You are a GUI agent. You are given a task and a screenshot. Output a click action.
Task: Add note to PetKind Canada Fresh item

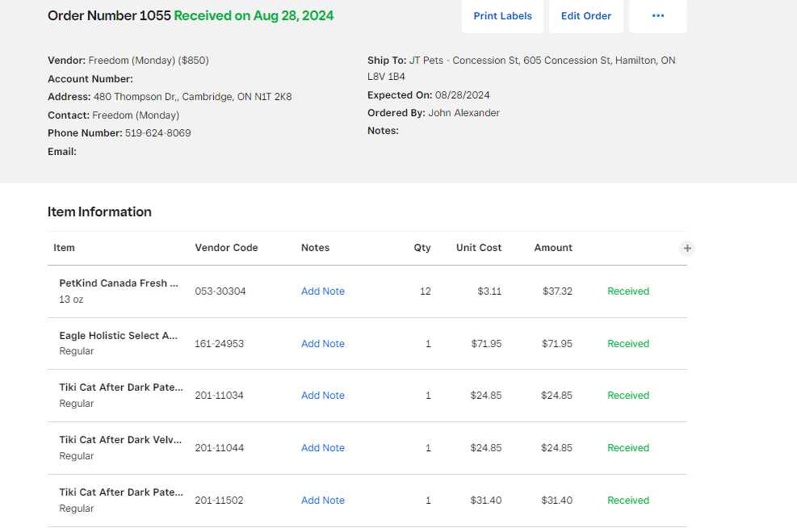[322, 291]
